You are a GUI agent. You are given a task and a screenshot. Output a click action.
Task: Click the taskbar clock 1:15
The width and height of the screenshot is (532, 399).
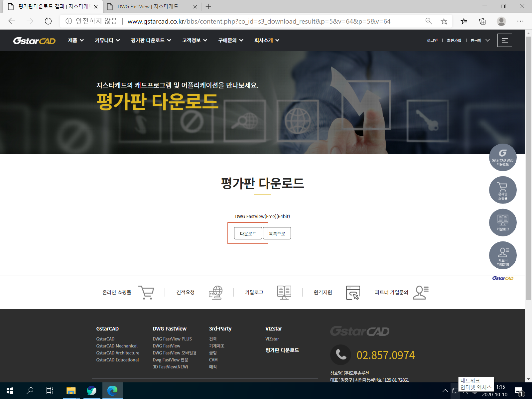(x=500, y=387)
